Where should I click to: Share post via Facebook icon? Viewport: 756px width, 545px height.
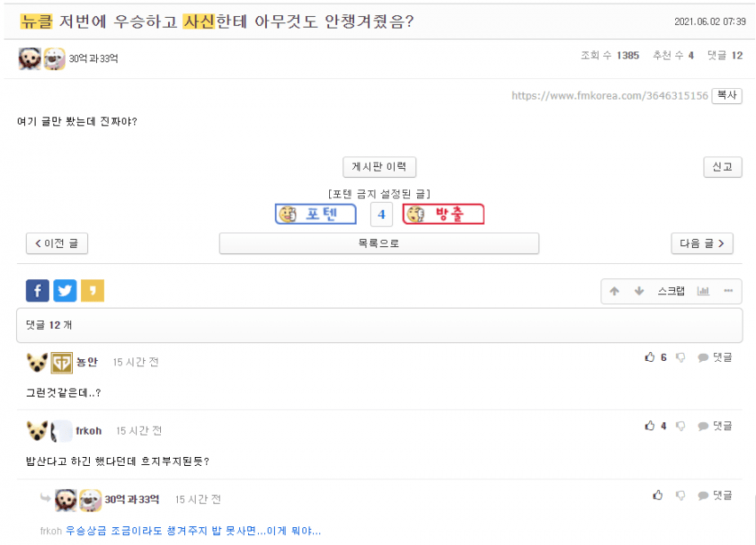37,291
